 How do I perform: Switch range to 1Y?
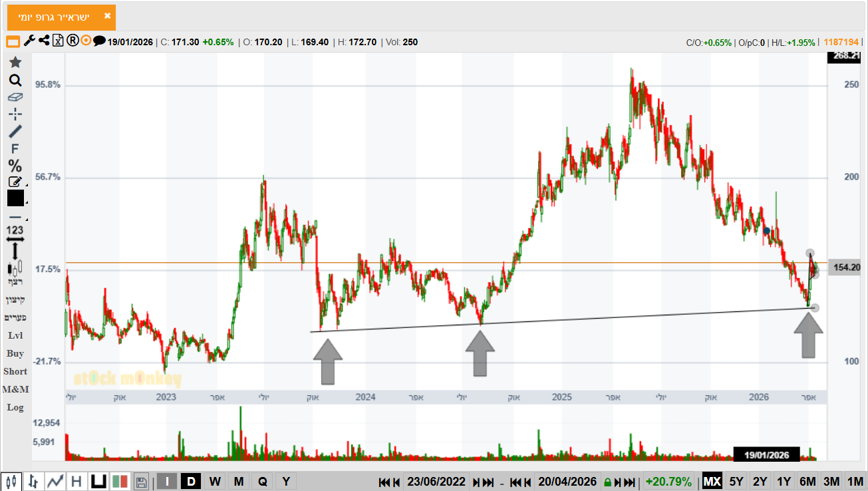784,481
